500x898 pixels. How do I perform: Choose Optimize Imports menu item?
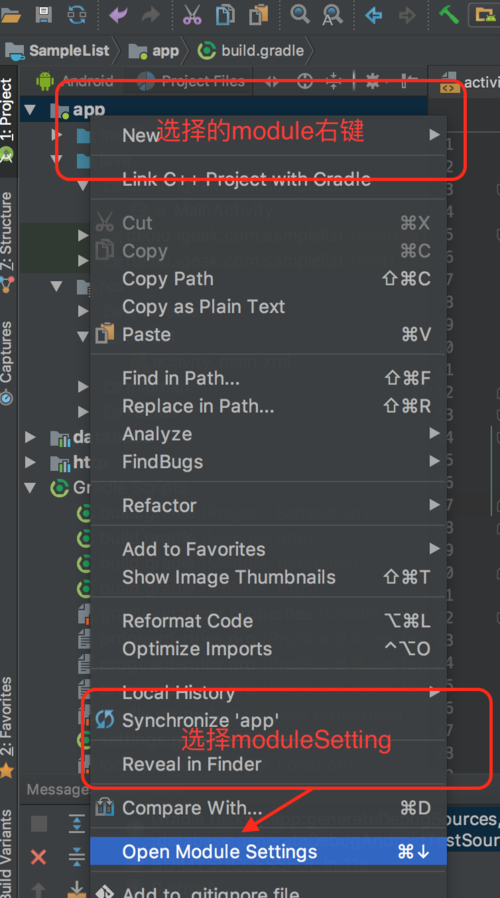tap(268, 649)
